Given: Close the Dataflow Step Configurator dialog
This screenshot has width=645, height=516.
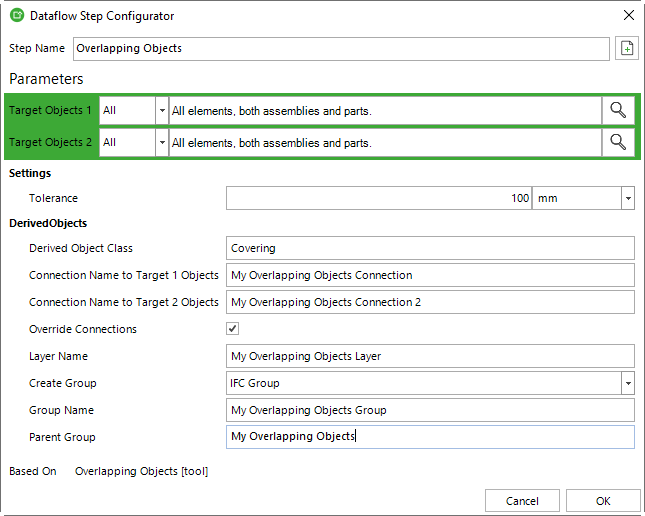Looking at the screenshot, I should pyautogui.click(x=629, y=15).
